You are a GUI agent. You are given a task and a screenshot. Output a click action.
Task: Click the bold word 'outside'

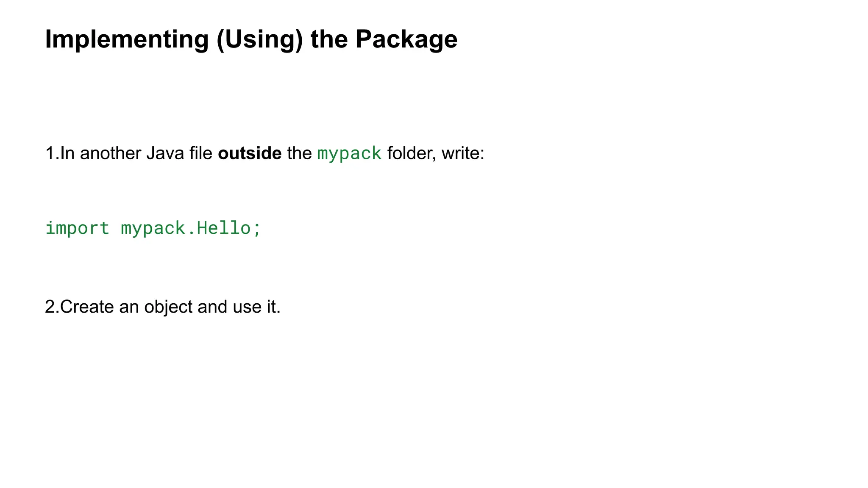click(250, 153)
